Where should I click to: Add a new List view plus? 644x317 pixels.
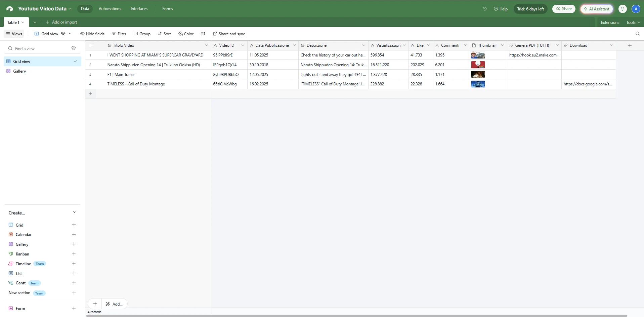pyautogui.click(x=74, y=273)
